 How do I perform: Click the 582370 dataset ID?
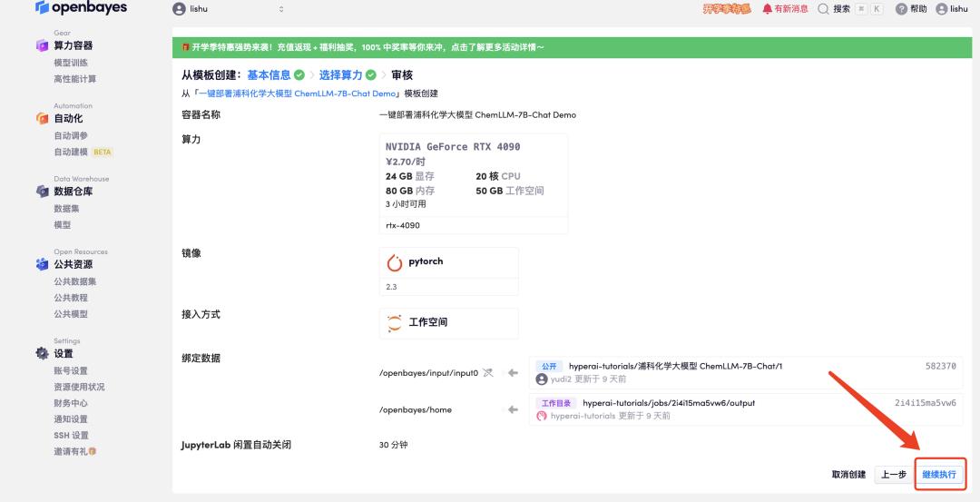pyautogui.click(x=941, y=367)
